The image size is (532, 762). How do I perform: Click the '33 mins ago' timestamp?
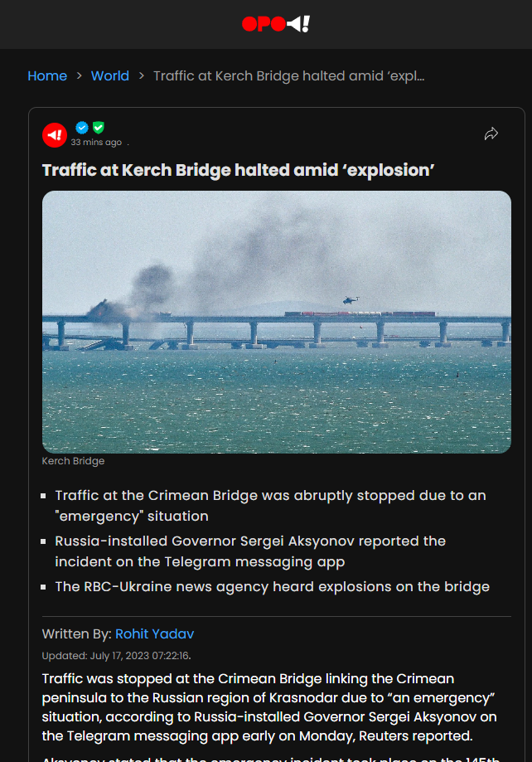[x=96, y=143]
